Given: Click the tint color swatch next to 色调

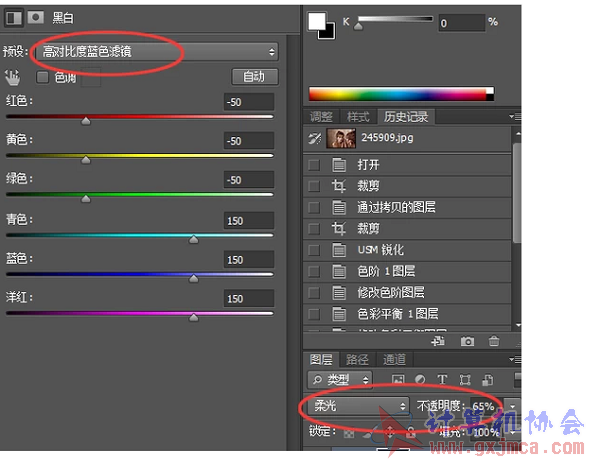Looking at the screenshot, I should [91, 77].
